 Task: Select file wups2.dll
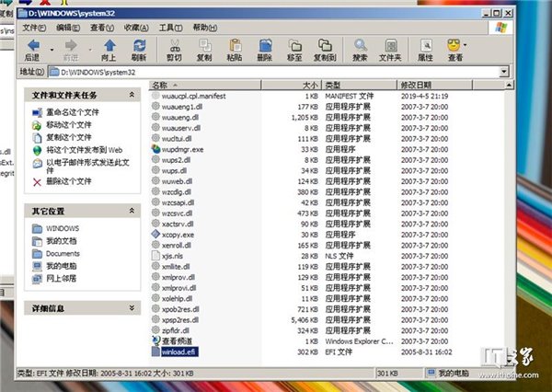pyautogui.click(x=176, y=160)
